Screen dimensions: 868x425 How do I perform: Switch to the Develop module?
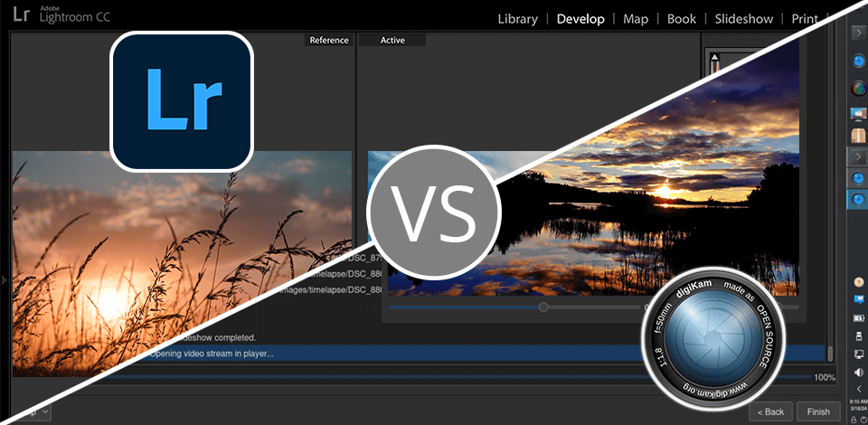580,19
